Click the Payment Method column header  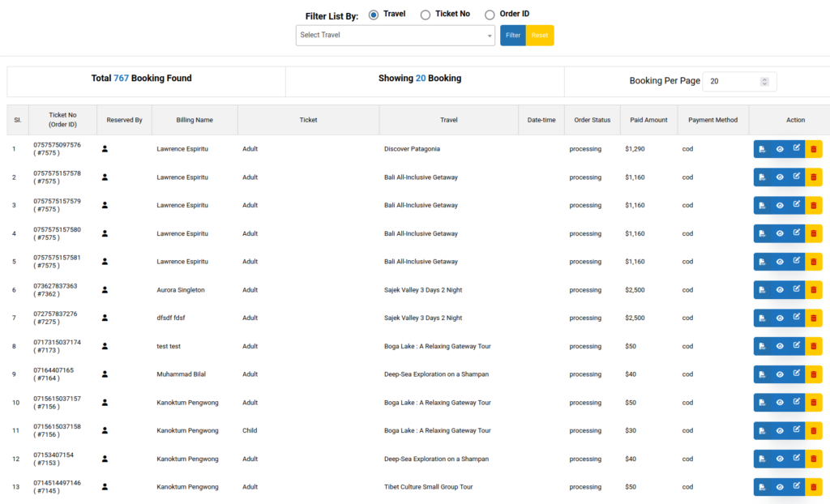click(x=712, y=120)
